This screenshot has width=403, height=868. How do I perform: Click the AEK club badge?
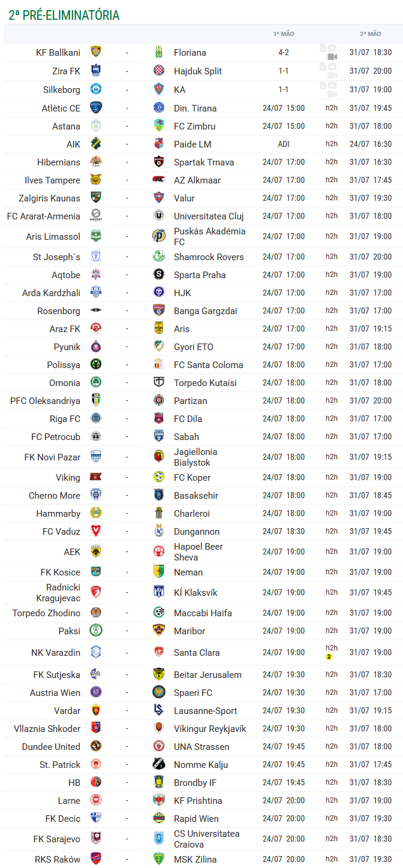[x=96, y=551]
